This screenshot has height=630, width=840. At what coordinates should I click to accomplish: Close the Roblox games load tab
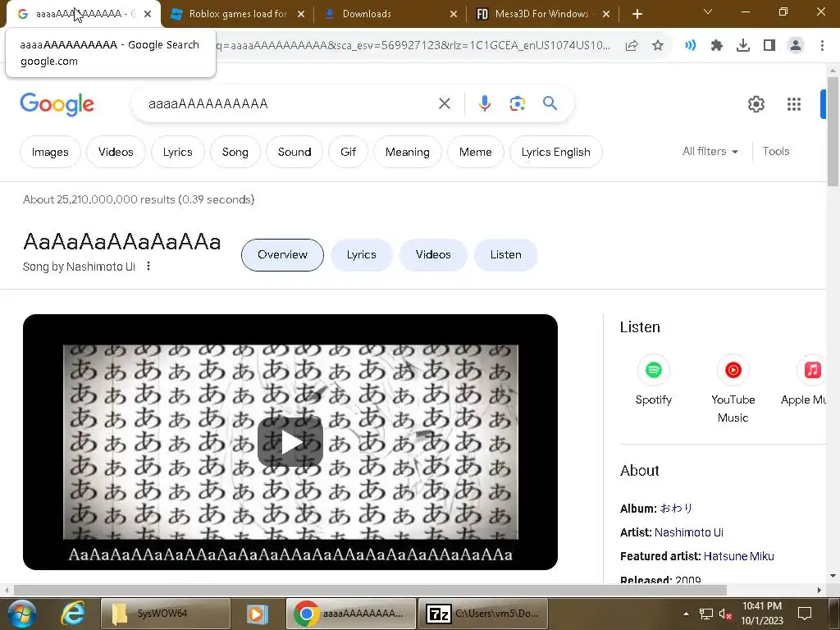[300, 14]
